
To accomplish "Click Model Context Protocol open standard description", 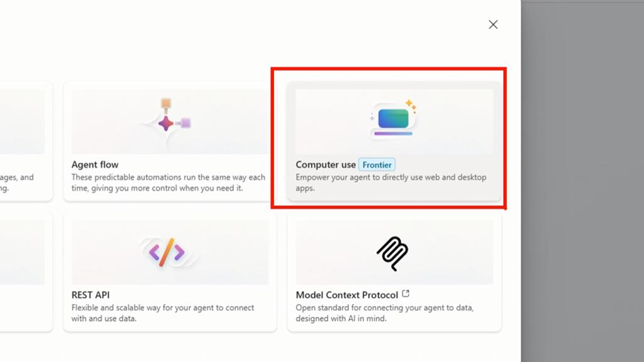I will [x=384, y=313].
